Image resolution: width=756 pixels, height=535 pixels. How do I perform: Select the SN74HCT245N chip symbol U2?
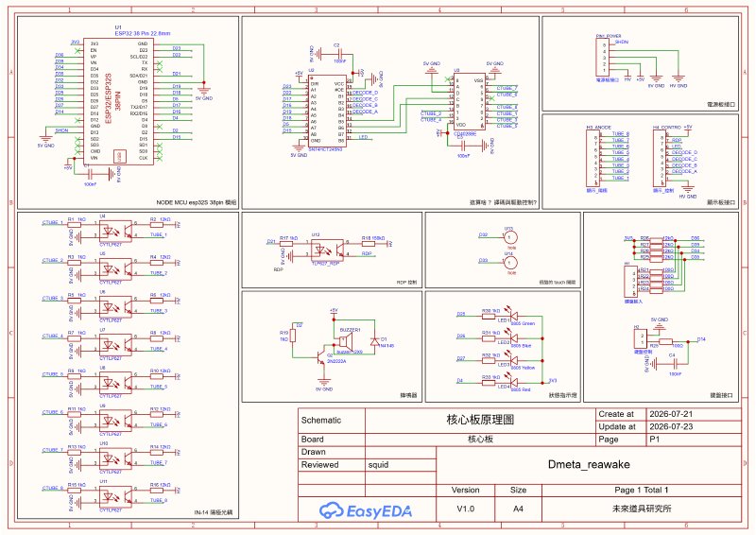coord(327,112)
